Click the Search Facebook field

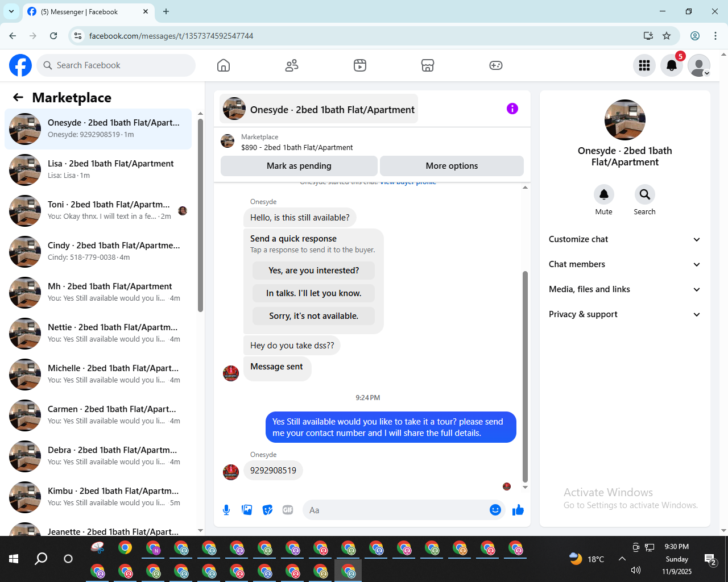click(x=116, y=65)
